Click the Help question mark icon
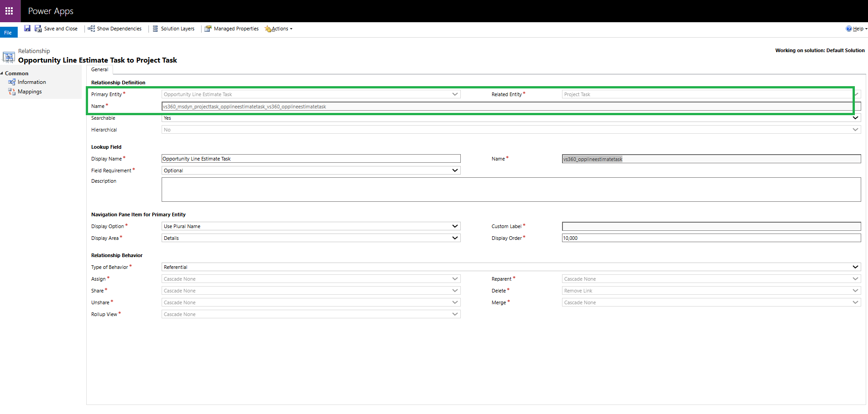868x414 pixels. click(848, 29)
